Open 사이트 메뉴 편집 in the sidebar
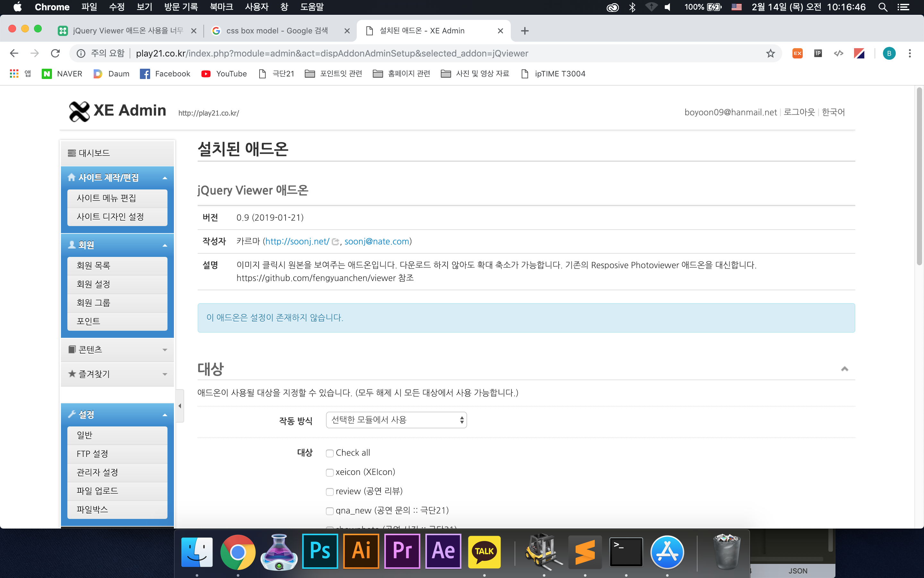The height and width of the screenshot is (578, 924). 118,198
